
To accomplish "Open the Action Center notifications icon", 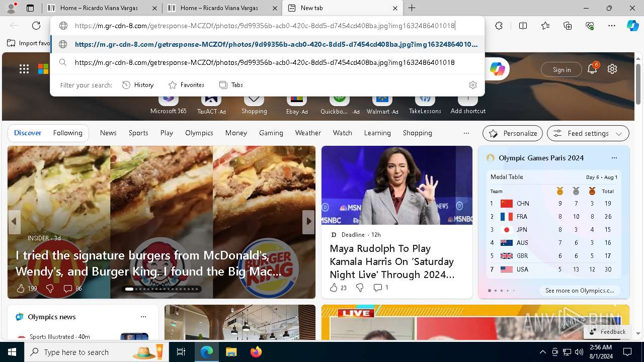I will pos(627,352).
